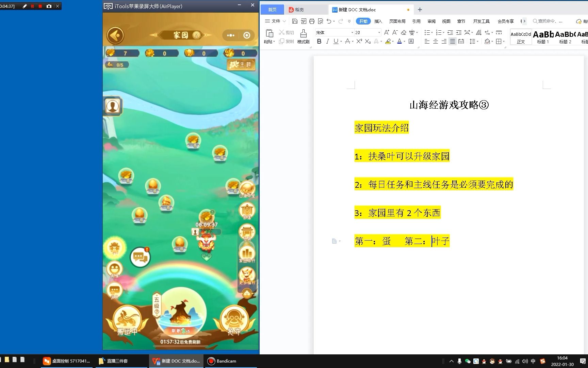Image resolution: width=588 pixels, height=368 pixels.
Task: Open the 更多福利 welfare icon
Action: tap(247, 276)
